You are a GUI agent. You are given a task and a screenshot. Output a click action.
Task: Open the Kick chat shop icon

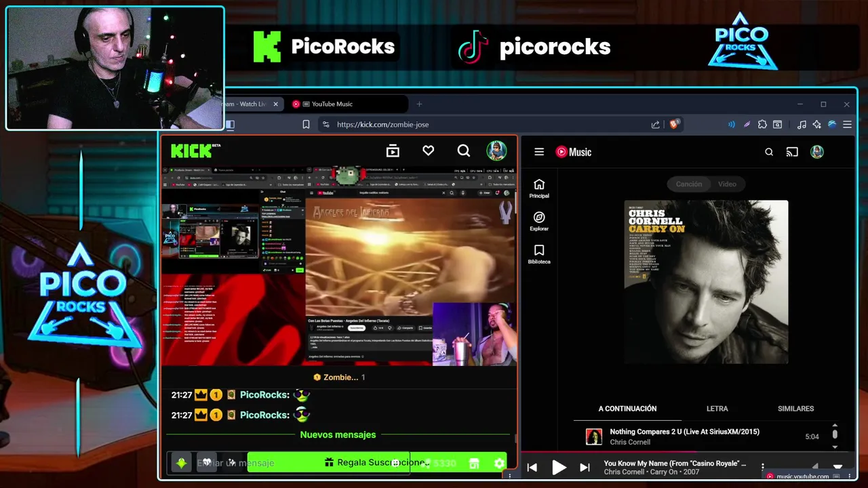474,463
